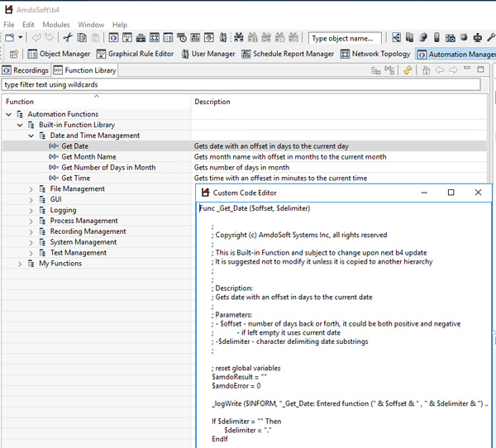The height and width of the screenshot is (448, 496).
Task: Select the My Functions tree label
Action: click(60, 263)
